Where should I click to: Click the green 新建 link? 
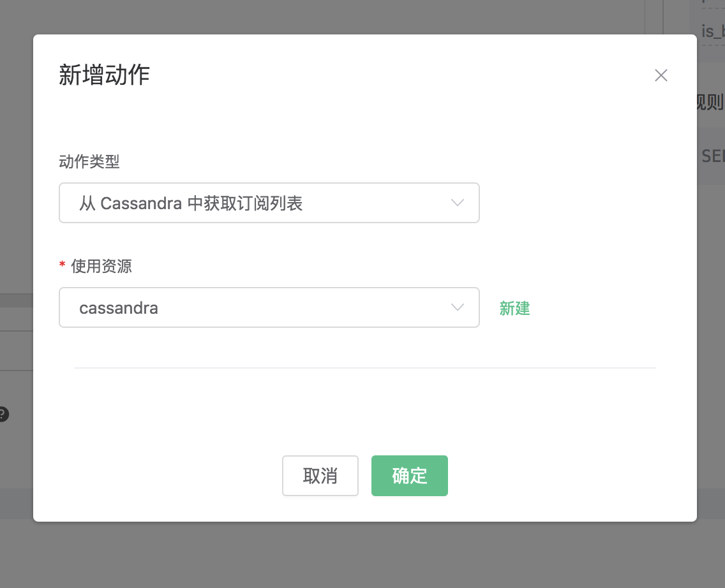click(514, 309)
